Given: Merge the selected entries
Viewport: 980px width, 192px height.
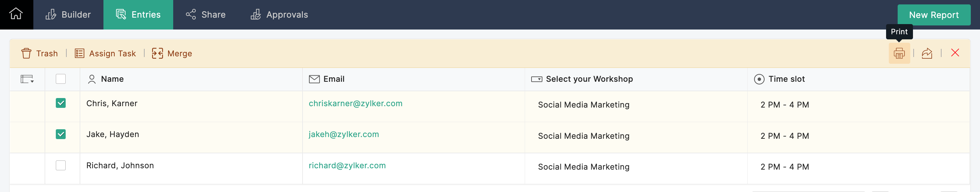Looking at the screenshot, I should tap(172, 54).
